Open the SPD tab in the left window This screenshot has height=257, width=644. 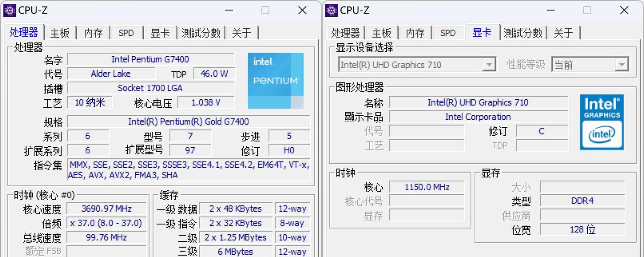126,33
